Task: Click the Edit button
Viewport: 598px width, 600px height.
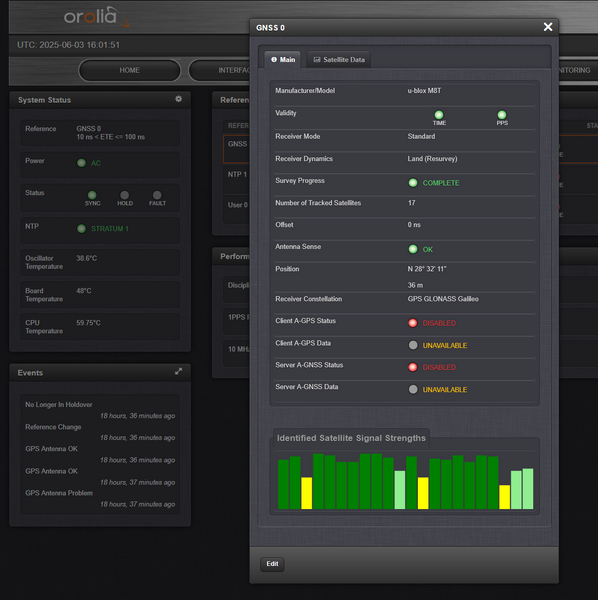Action: pos(272,564)
